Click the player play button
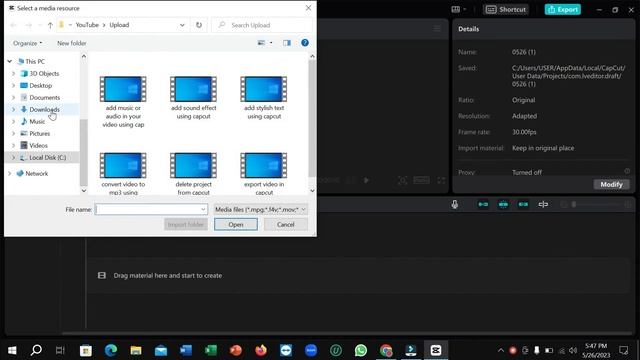This screenshot has width=640, height=360. click(366, 180)
